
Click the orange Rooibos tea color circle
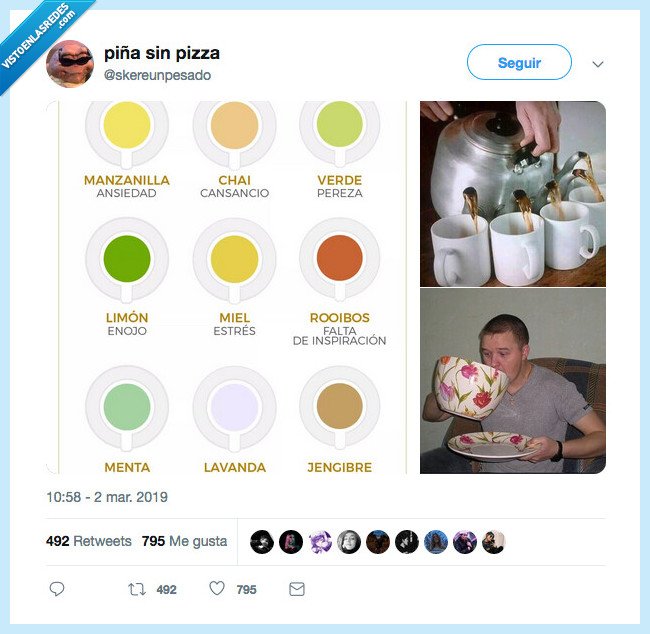click(x=339, y=258)
